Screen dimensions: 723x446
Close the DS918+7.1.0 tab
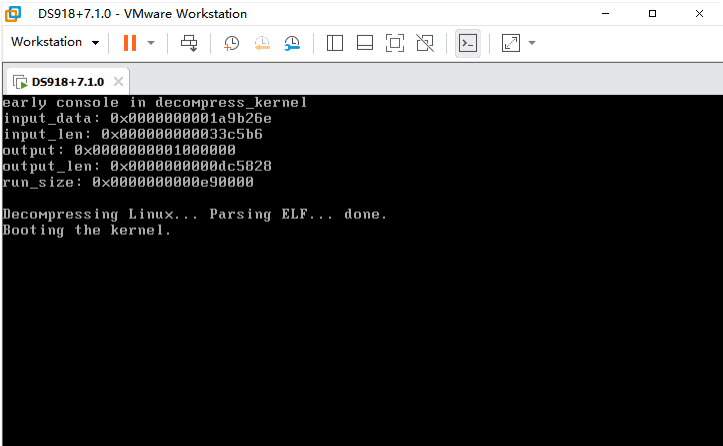[118, 81]
